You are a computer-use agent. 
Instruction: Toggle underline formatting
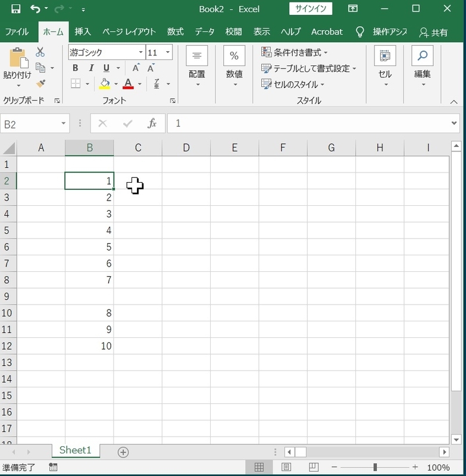[x=107, y=68]
